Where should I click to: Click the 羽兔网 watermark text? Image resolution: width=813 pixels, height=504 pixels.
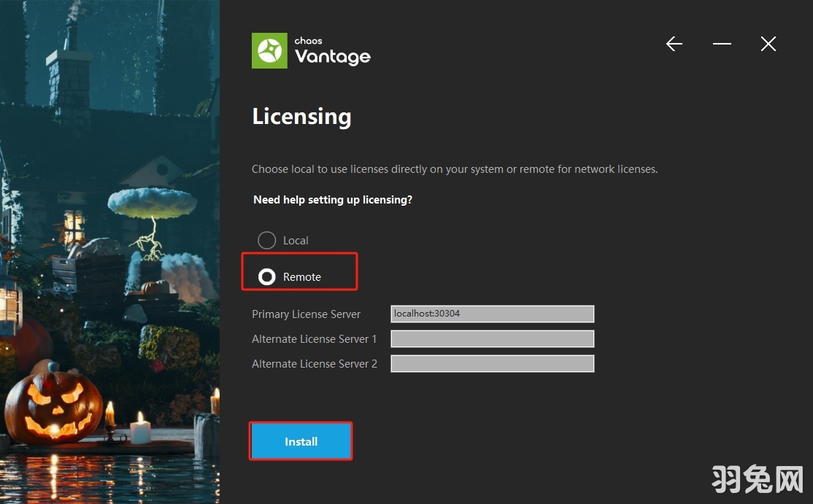pos(759,480)
